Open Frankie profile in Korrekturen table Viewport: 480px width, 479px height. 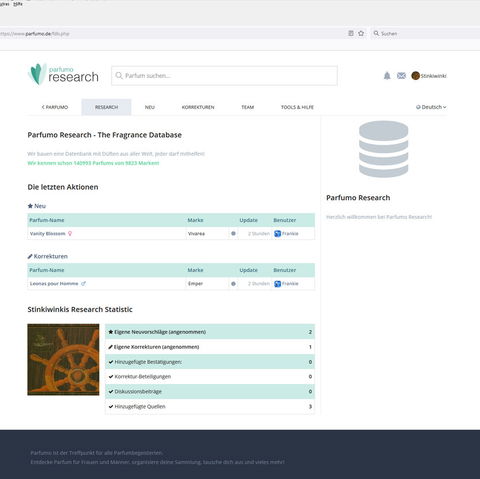point(290,284)
